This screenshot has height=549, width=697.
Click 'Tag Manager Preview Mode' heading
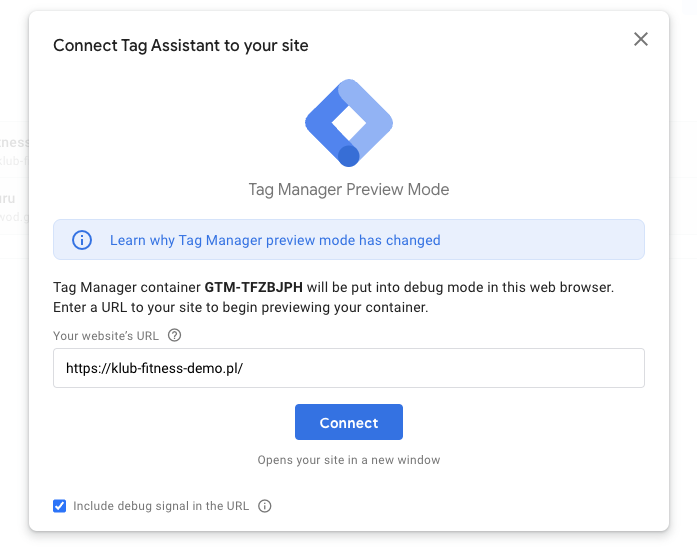point(349,190)
